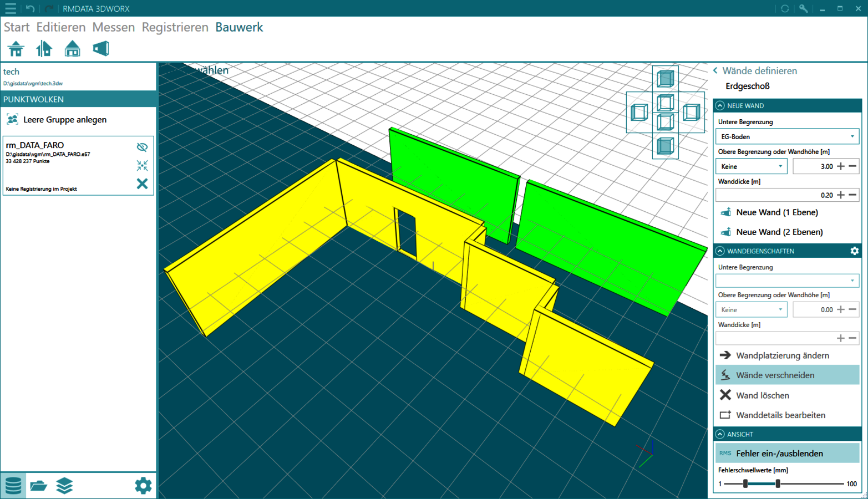Open the folder icon in bottom bar
868x499 pixels.
tap(38, 486)
